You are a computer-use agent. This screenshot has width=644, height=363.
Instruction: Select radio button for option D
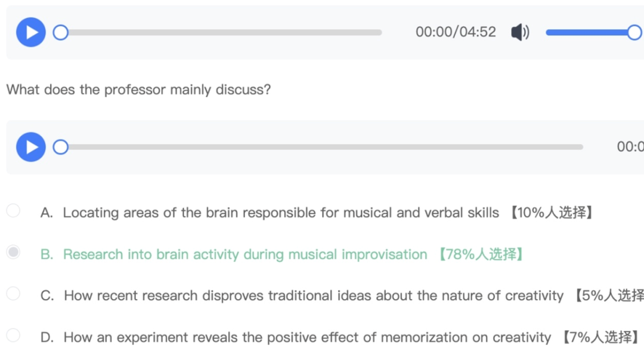coord(13,335)
